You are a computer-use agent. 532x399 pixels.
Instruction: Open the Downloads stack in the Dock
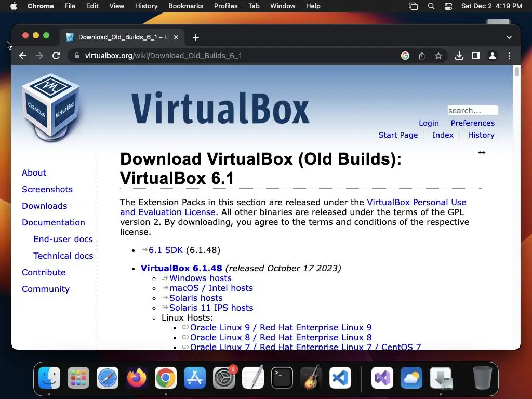pyautogui.click(x=441, y=378)
